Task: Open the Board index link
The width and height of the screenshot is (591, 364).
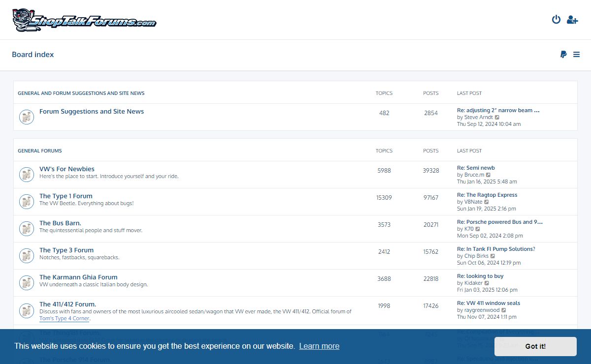Action: pos(33,55)
